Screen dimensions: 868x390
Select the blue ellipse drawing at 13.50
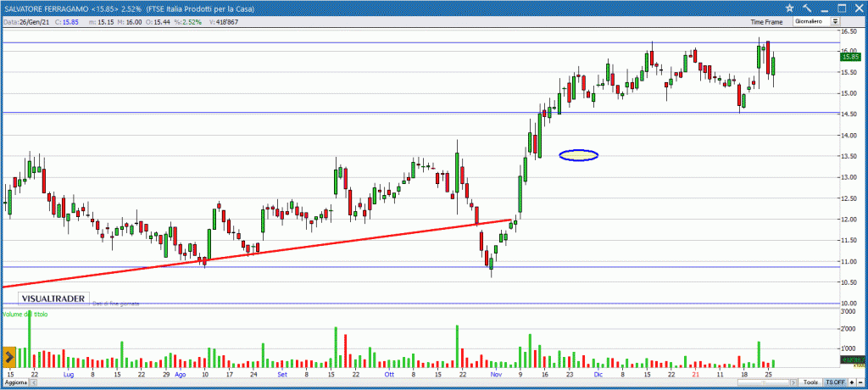[578, 156]
